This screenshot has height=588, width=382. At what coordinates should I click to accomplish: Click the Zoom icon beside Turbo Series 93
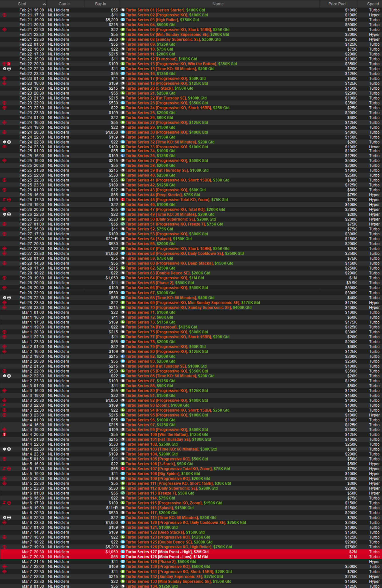point(4,405)
